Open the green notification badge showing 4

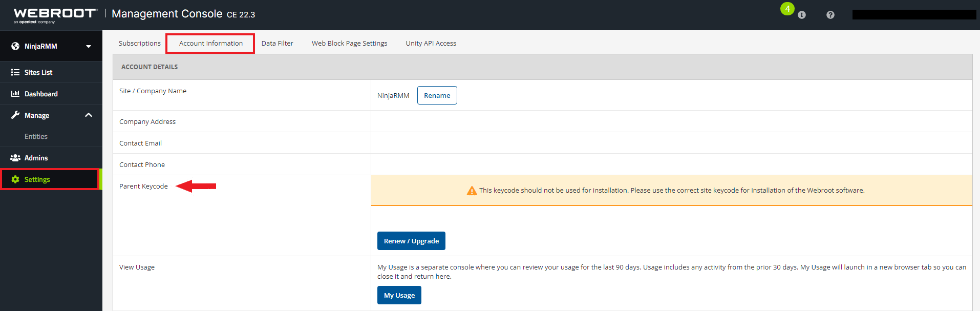click(787, 9)
